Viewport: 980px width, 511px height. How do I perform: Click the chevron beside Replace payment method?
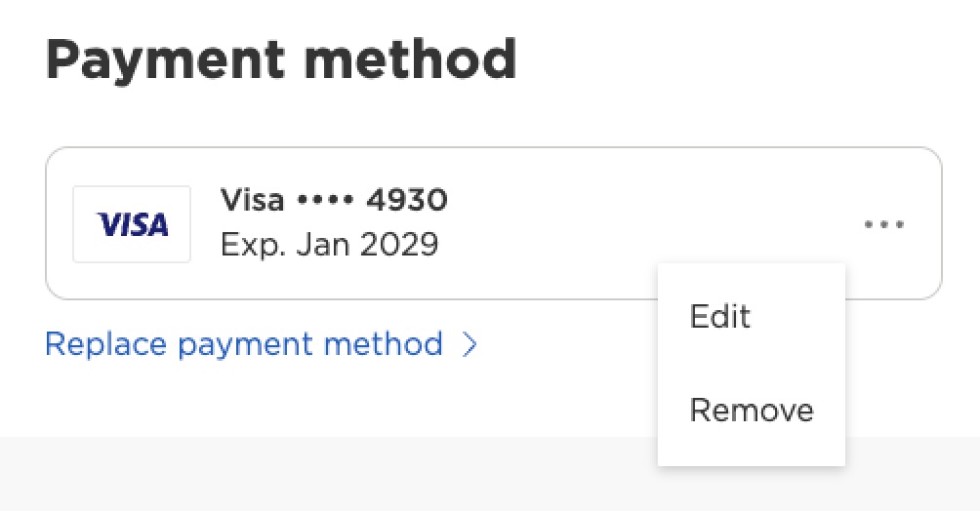pos(470,344)
